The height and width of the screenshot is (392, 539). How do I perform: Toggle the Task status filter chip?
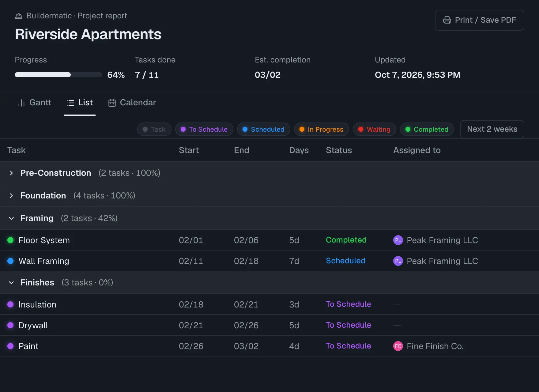[x=154, y=129]
